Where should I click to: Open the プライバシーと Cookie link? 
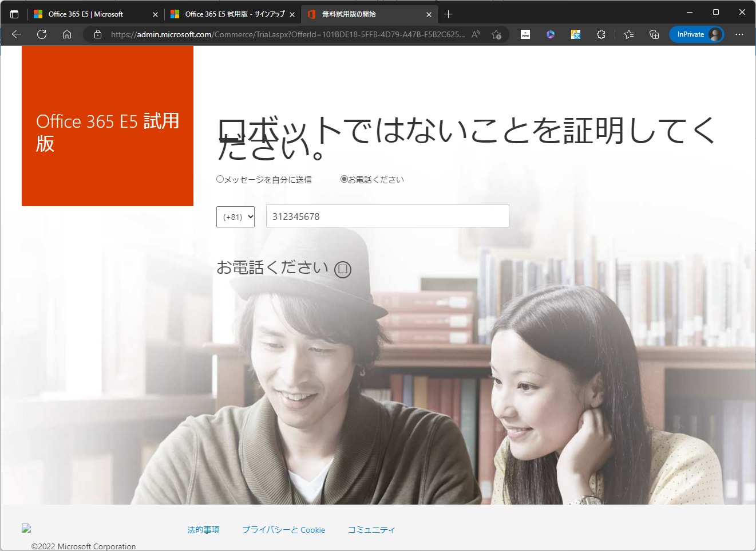[x=283, y=530]
